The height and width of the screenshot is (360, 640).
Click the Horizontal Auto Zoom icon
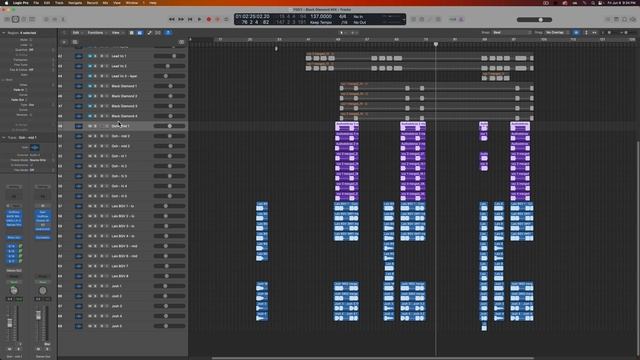pyautogui.click(x=594, y=33)
